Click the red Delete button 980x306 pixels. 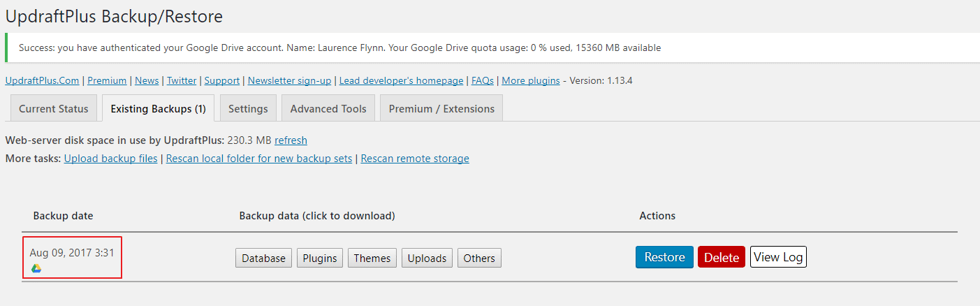click(x=722, y=257)
